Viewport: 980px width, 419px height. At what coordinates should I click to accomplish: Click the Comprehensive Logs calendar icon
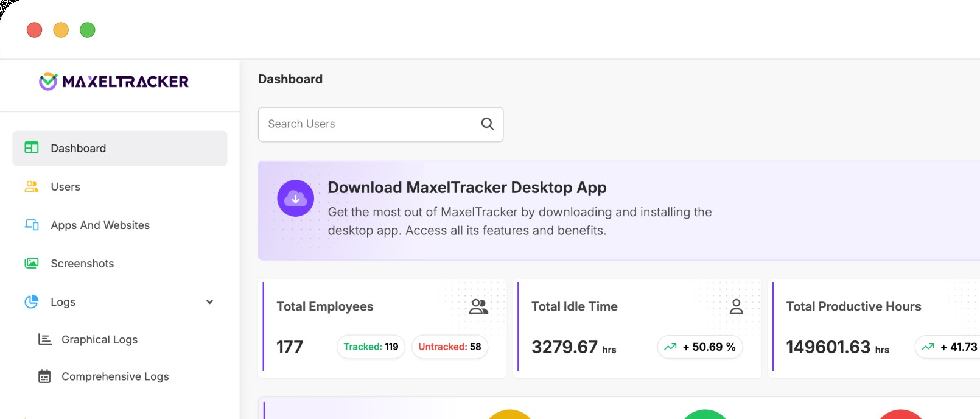[45, 377]
